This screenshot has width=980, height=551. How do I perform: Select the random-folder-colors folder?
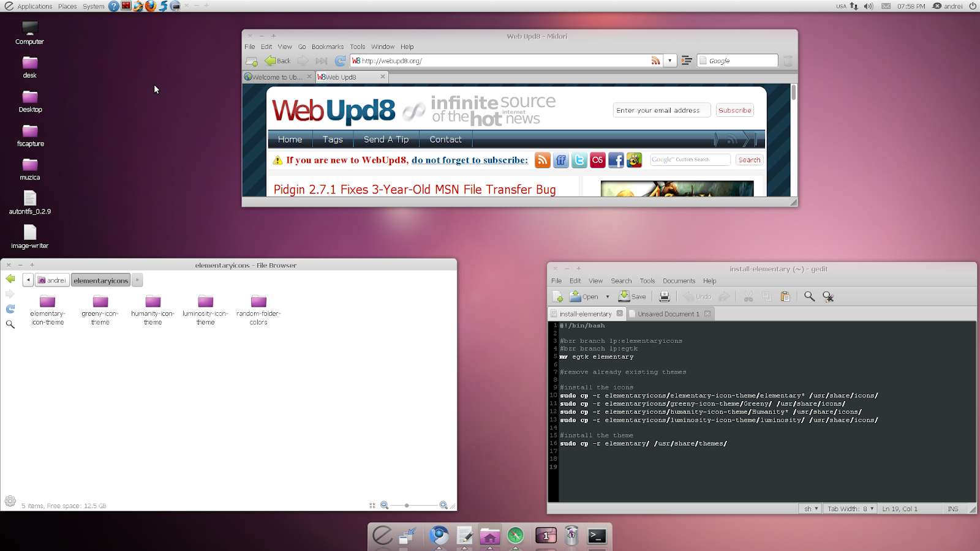pos(258,310)
